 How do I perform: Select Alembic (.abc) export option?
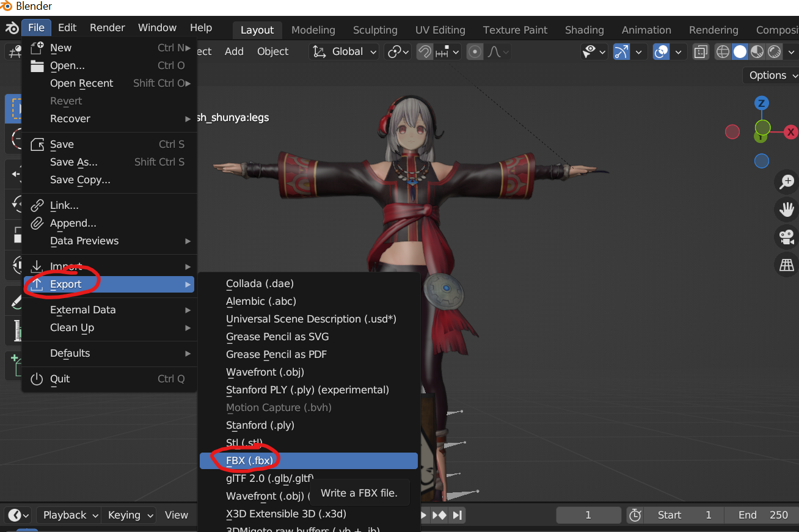(308, 301)
